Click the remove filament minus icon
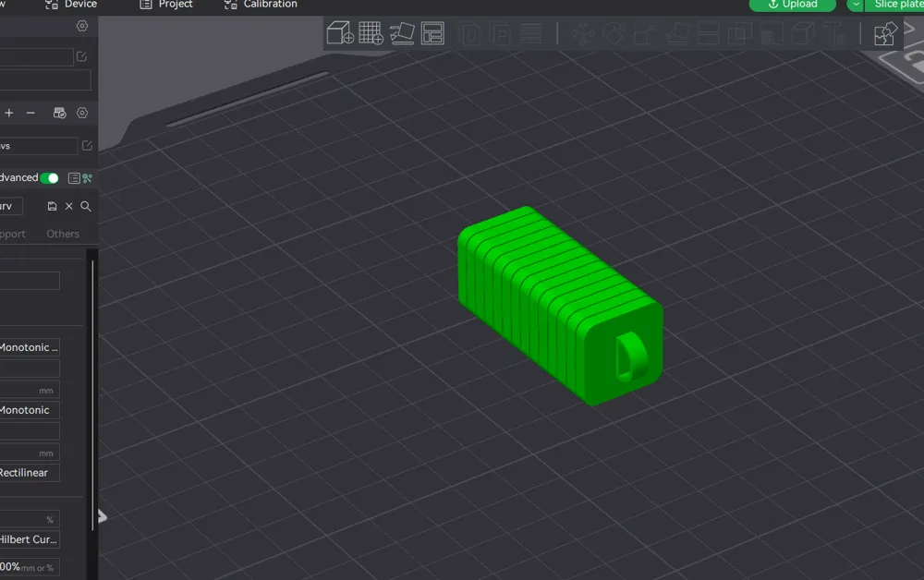 pyautogui.click(x=30, y=113)
